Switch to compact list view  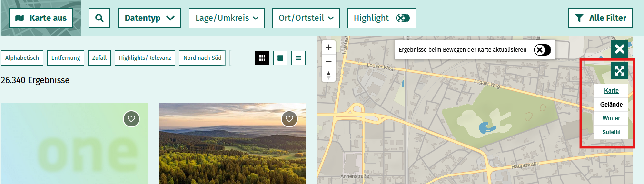tap(298, 58)
